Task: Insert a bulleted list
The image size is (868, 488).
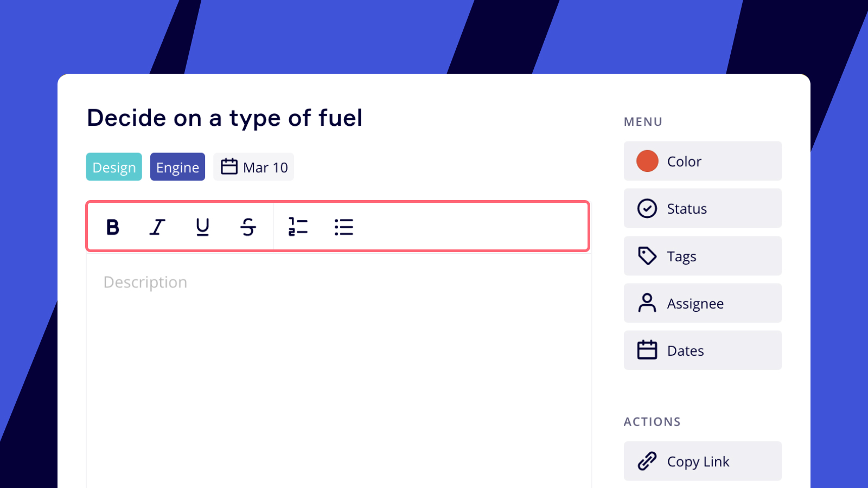Action: click(344, 227)
